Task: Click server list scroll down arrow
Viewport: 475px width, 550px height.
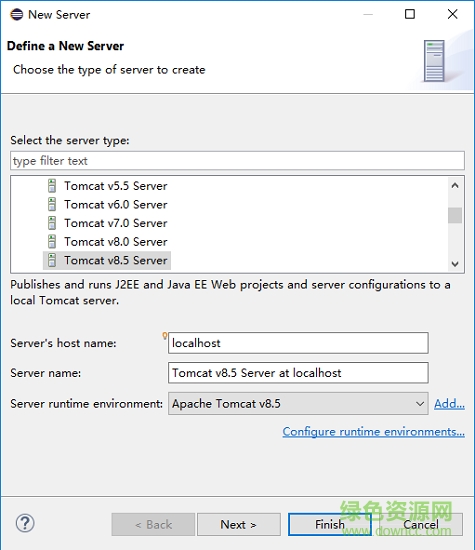Action: pos(455,264)
